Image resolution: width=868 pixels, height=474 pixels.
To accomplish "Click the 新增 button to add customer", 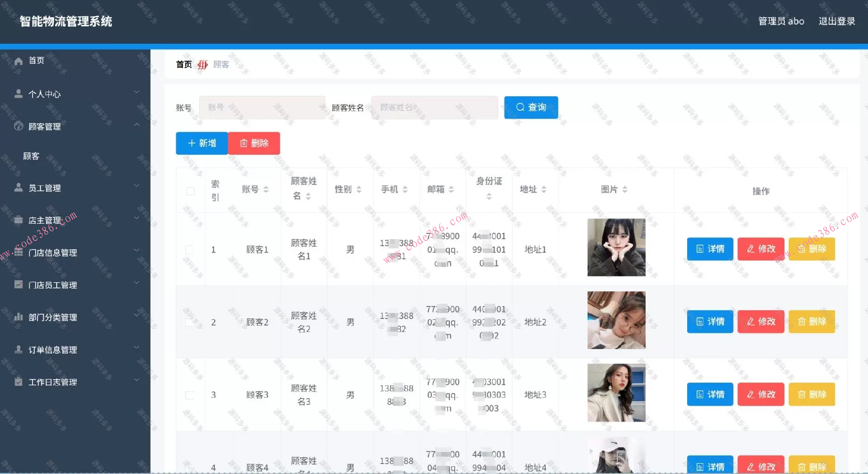I will click(x=201, y=143).
